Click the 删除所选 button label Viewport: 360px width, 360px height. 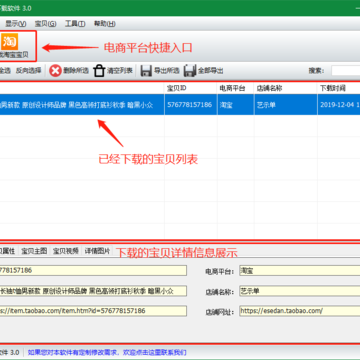[x=76, y=71]
